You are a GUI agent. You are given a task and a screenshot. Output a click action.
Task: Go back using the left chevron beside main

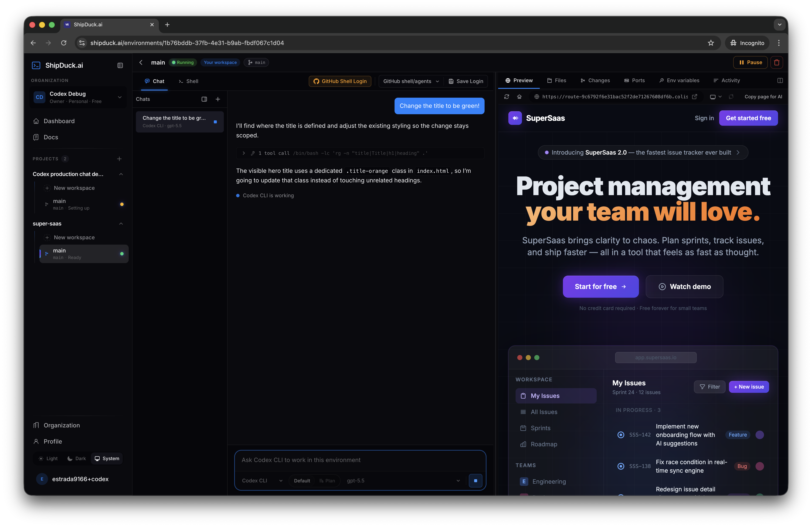[x=141, y=62]
